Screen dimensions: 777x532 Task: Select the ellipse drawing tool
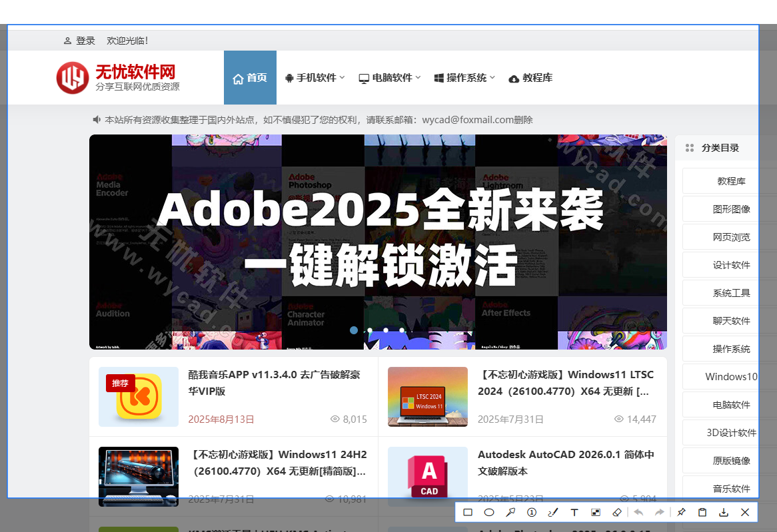tap(489, 512)
